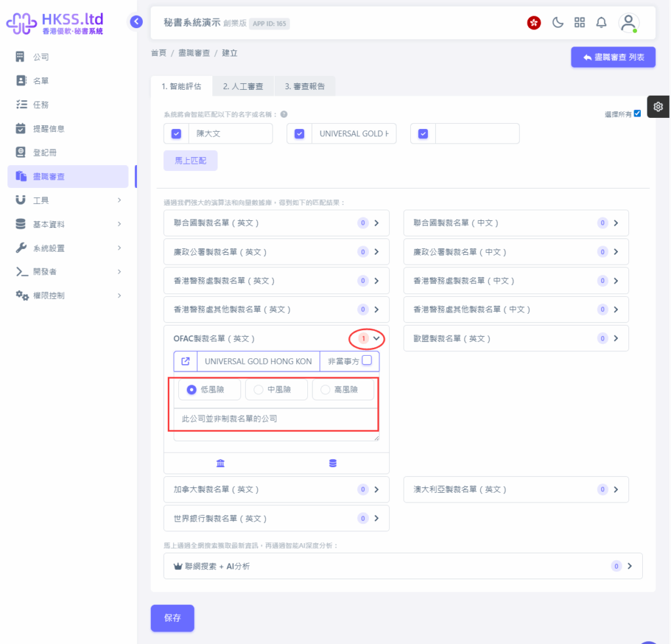Open the notifications bell
Image resolution: width=671 pixels, height=644 pixels.
(601, 23)
